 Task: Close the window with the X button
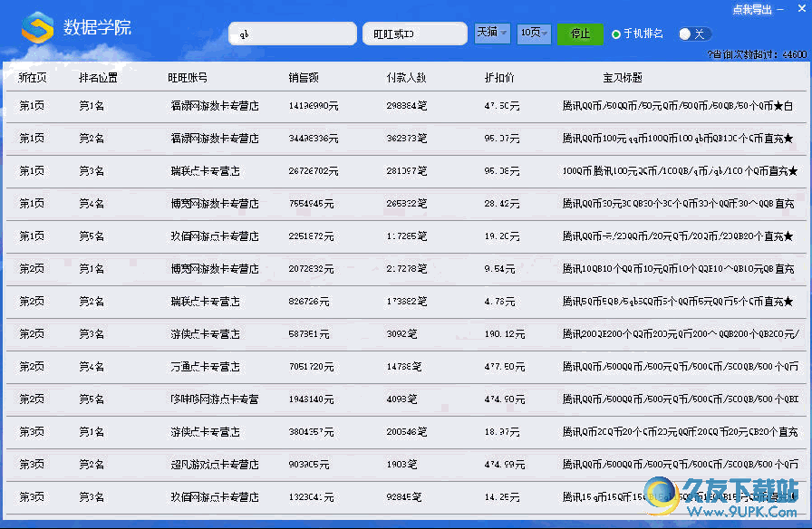click(x=801, y=9)
